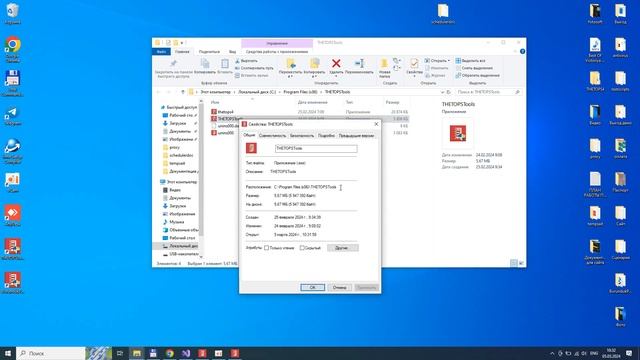Open address bar history dropdown arrow

442,92
